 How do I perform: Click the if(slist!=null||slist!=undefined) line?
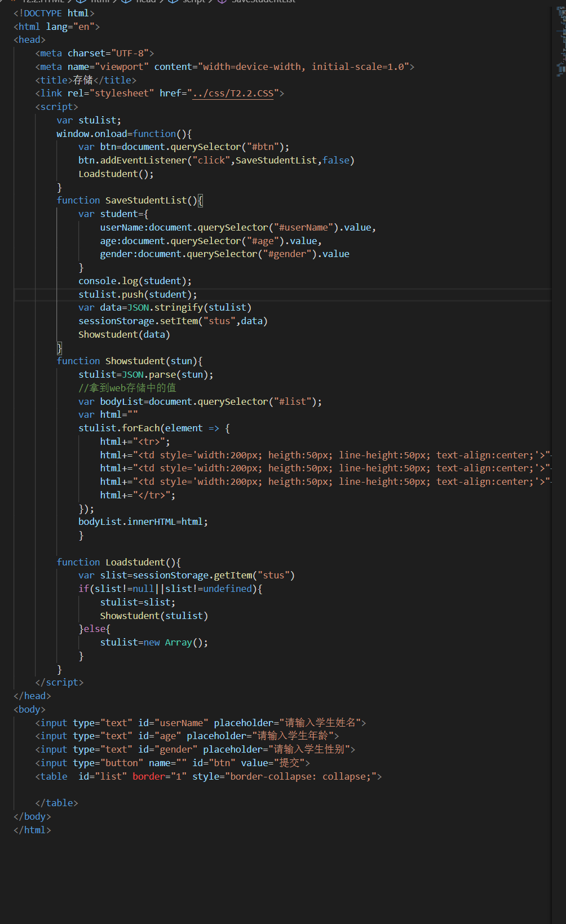coord(170,589)
